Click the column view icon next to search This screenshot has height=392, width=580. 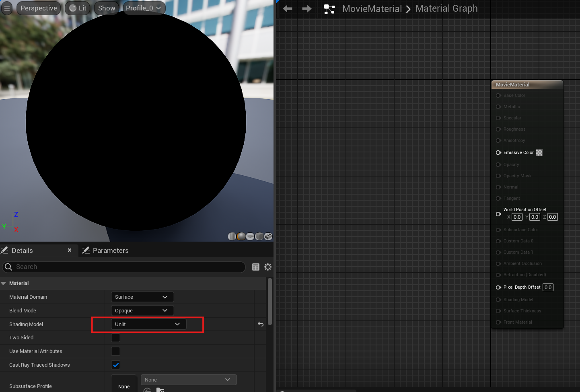[x=256, y=267]
